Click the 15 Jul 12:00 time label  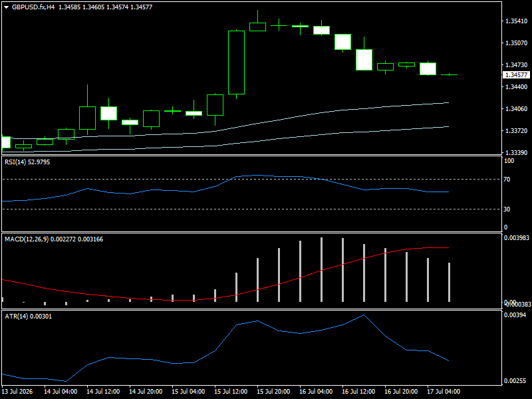coord(231,391)
